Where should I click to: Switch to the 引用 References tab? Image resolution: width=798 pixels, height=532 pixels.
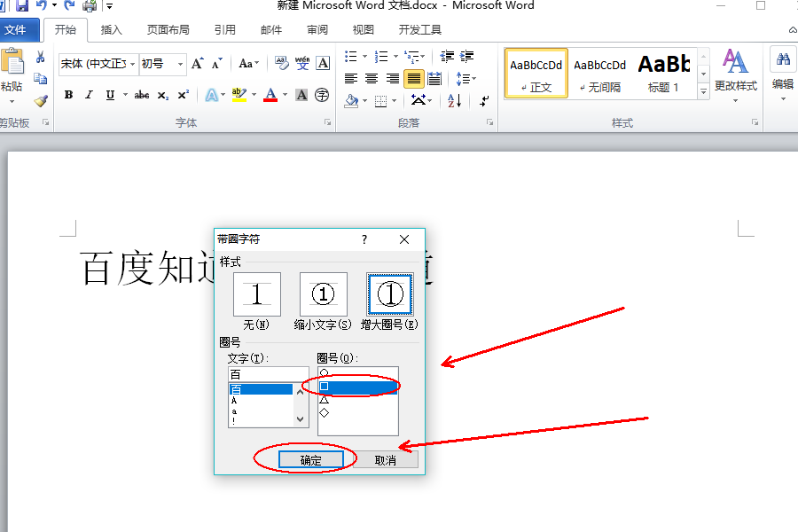pyautogui.click(x=225, y=30)
